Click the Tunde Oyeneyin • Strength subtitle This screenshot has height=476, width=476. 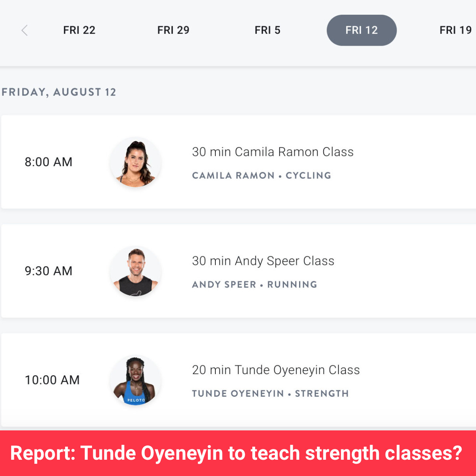[x=270, y=393]
